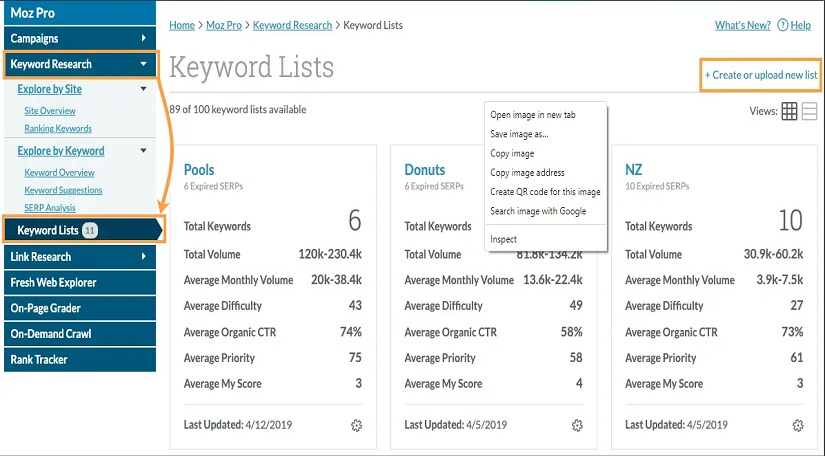Screen dimensions: 825x456
Task: Click Pools total keywords number 6
Action: 355,220
